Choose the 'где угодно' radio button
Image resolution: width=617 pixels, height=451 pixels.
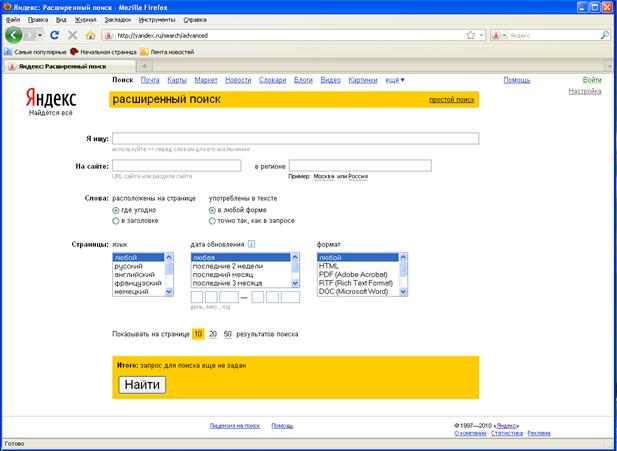click(x=116, y=210)
